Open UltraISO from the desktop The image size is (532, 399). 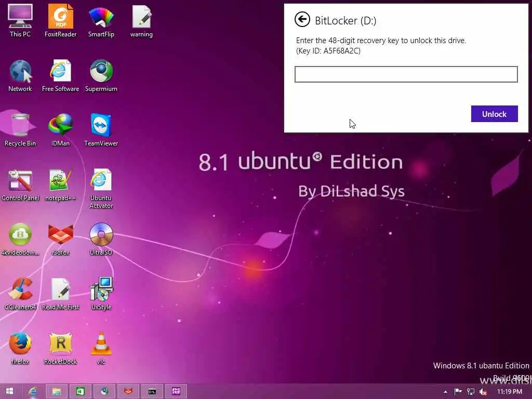101,239
